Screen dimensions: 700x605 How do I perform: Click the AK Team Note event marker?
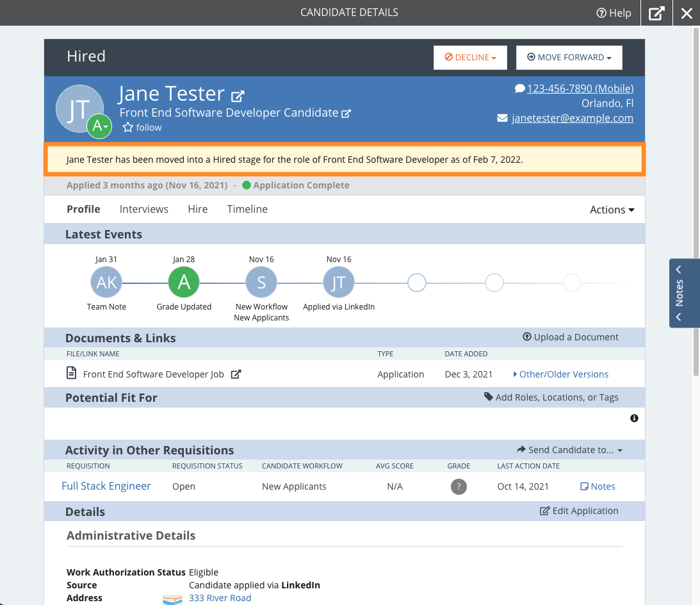[x=106, y=283]
